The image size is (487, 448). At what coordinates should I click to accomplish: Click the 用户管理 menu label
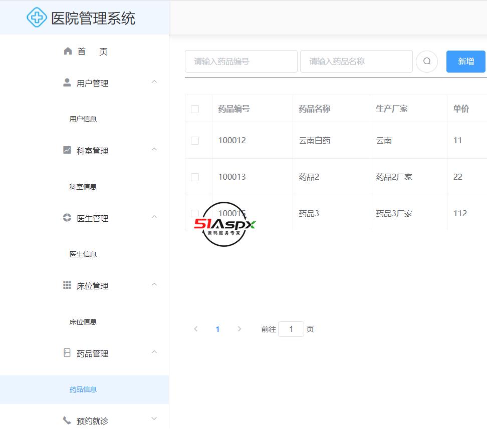point(93,83)
